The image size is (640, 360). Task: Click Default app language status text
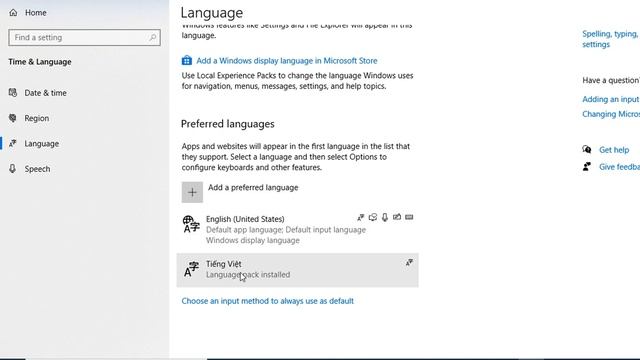244,230
